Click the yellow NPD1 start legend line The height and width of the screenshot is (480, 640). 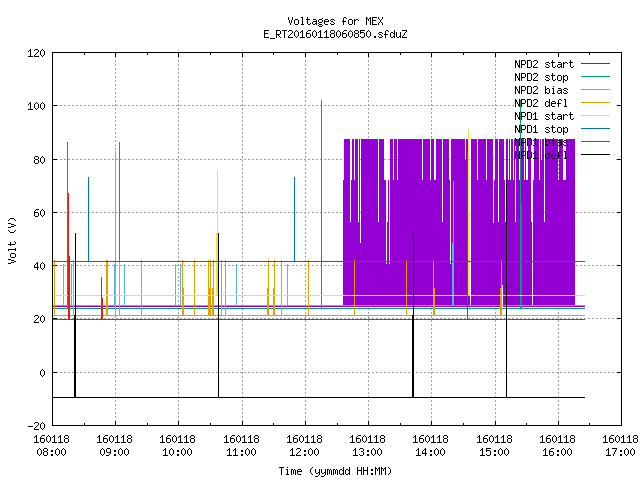595,116
